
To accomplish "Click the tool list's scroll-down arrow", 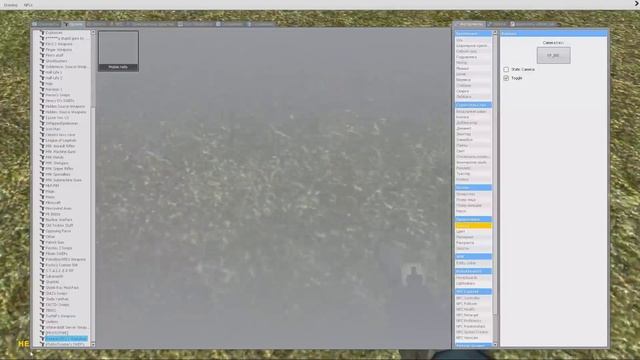I will (495, 344).
